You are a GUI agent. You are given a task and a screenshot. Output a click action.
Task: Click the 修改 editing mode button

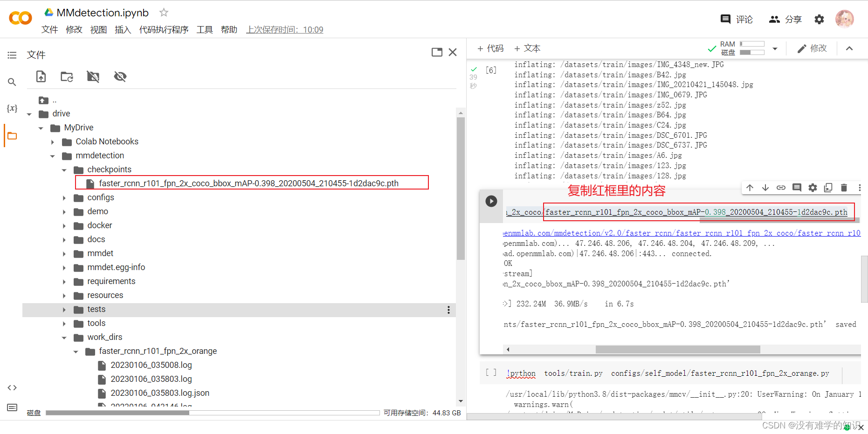point(812,48)
